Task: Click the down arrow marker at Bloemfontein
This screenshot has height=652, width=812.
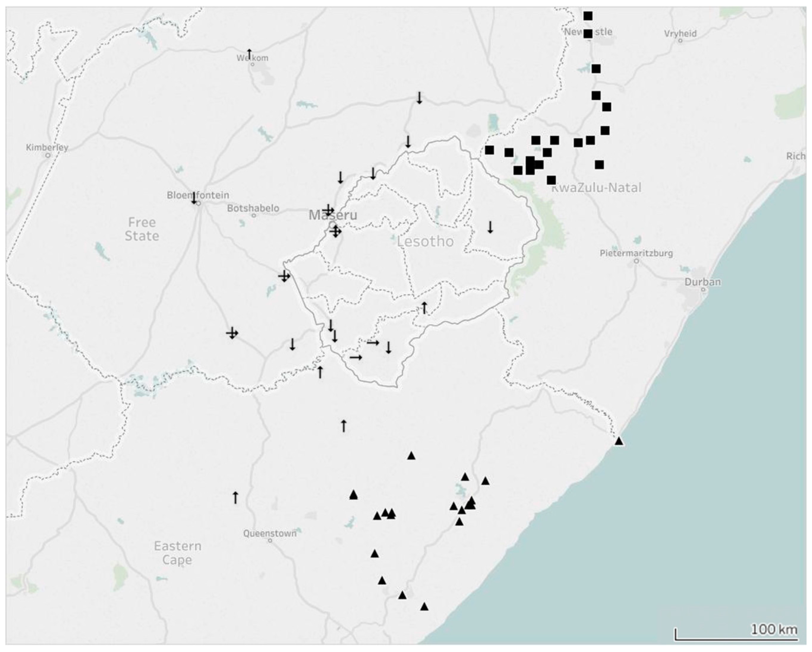Action: point(194,198)
